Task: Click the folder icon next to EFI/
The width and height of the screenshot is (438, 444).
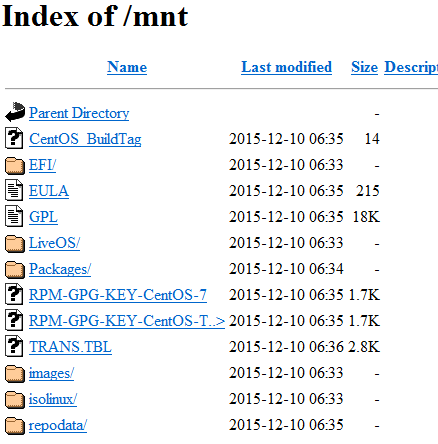Action: coord(15,166)
